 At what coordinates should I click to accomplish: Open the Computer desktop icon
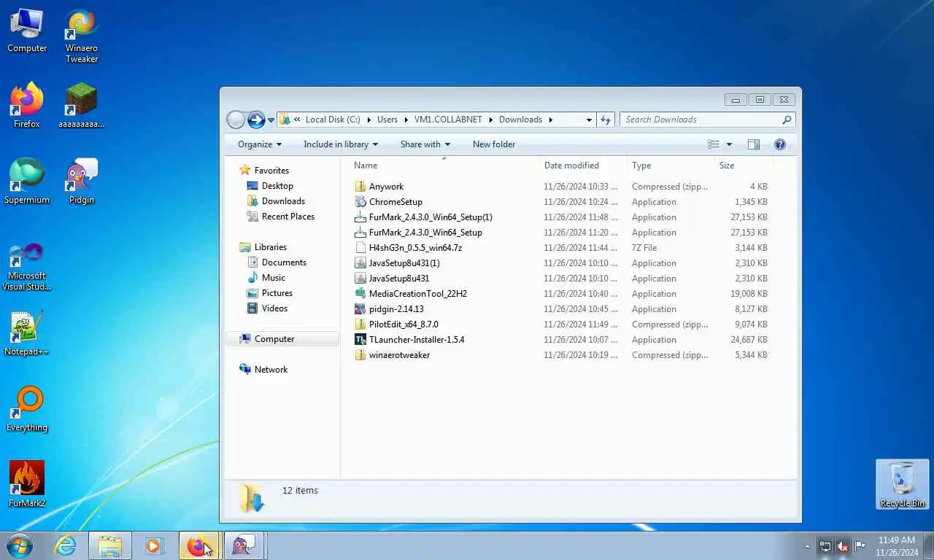(27, 31)
